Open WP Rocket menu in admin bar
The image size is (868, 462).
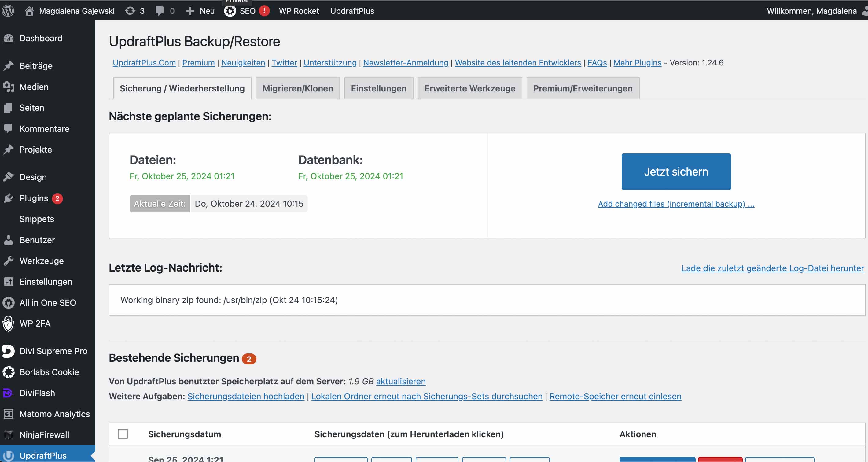(x=299, y=11)
